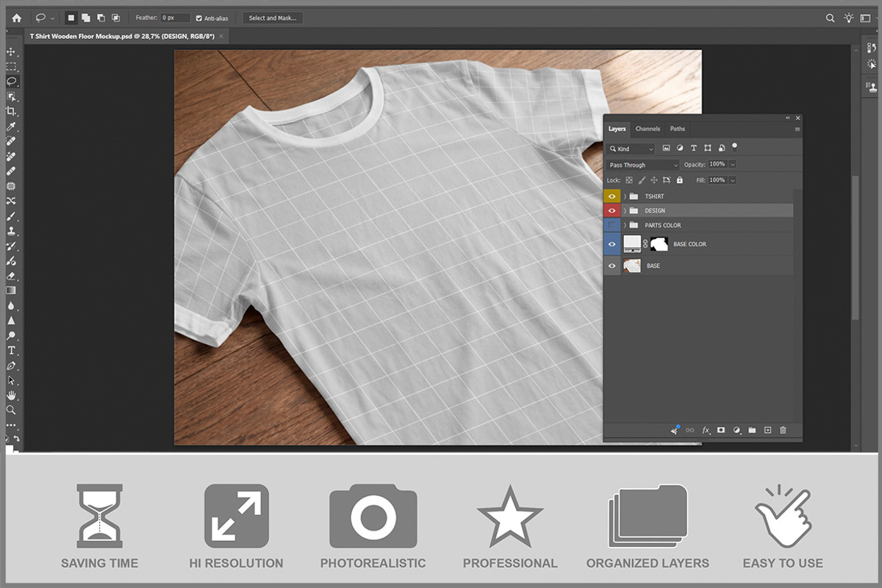Select the History Brush tool
Viewport: 882px width, 588px height.
[x=11, y=246]
